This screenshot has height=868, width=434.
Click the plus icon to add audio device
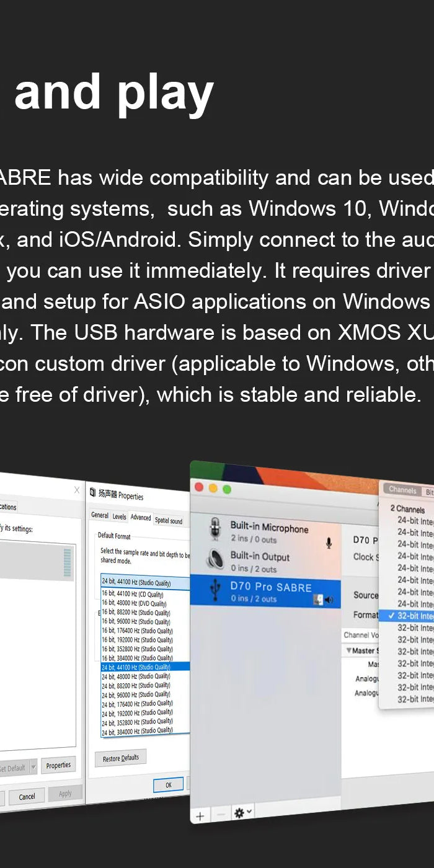(200, 816)
